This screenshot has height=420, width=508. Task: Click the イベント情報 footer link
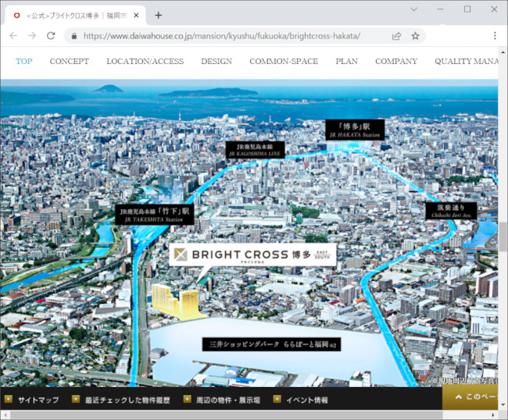[307, 400]
